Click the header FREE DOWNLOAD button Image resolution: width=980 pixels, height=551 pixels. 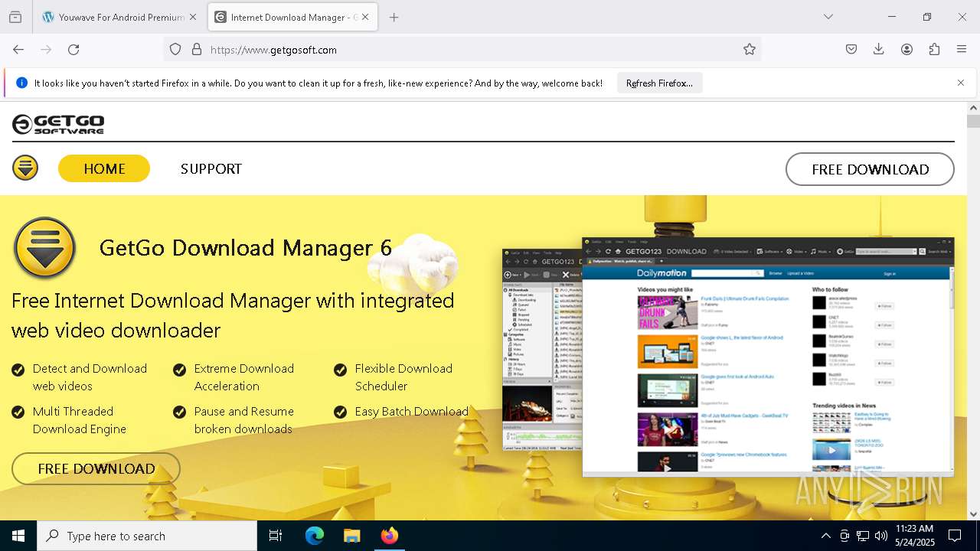[x=870, y=169]
